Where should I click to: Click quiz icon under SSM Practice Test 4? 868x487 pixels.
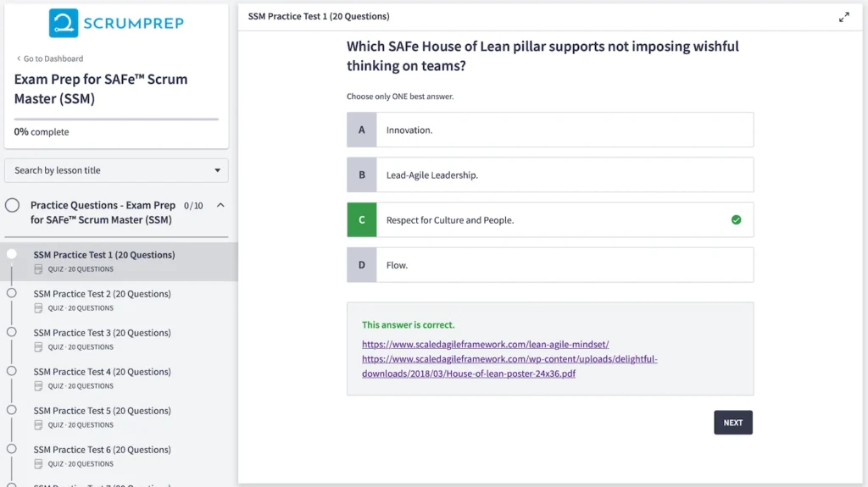(x=39, y=386)
